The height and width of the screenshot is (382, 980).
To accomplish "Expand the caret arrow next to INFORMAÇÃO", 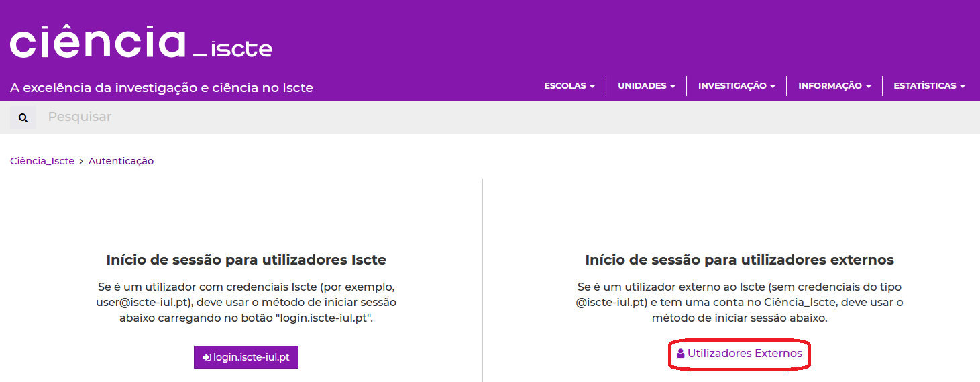I will pos(869,87).
